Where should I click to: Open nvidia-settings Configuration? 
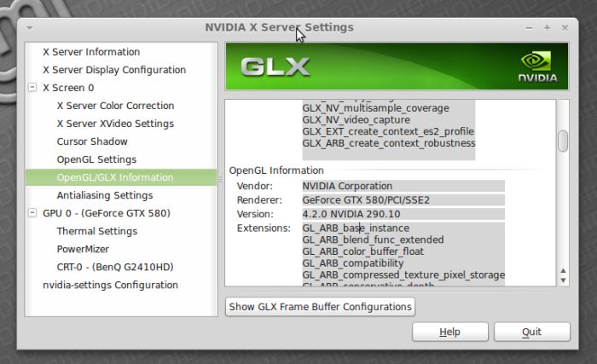110,285
